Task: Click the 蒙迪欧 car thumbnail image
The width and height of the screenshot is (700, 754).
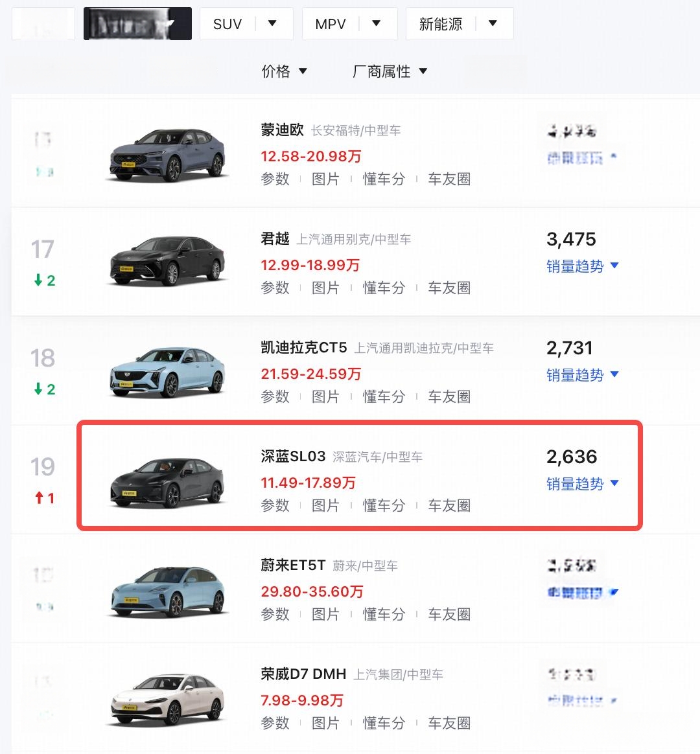Action: coord(167,154)
